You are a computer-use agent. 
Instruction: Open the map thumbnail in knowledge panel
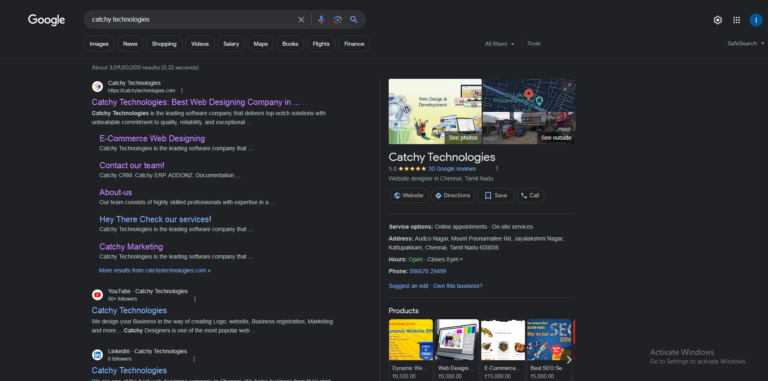tap(529, 95)
